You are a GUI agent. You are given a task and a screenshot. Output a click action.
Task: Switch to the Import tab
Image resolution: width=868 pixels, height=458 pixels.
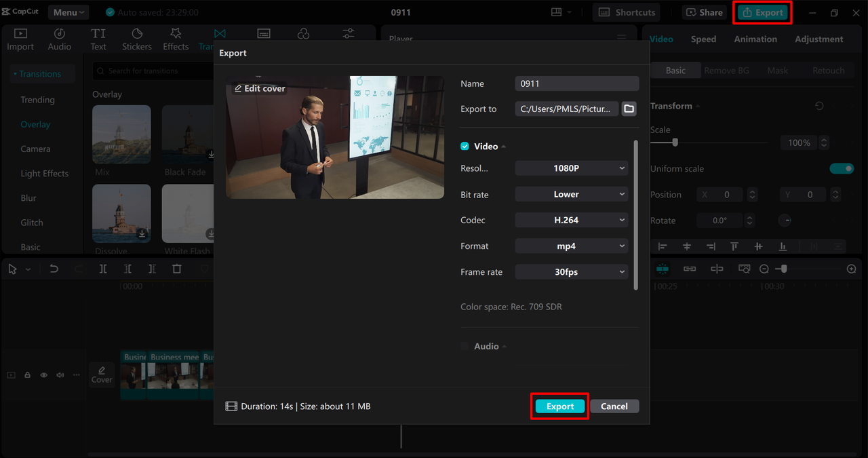coord(20,39)
